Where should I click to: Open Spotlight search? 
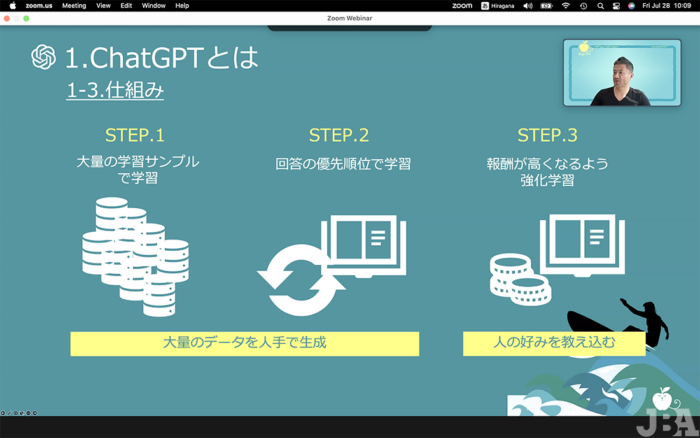[x=600, y=6]
